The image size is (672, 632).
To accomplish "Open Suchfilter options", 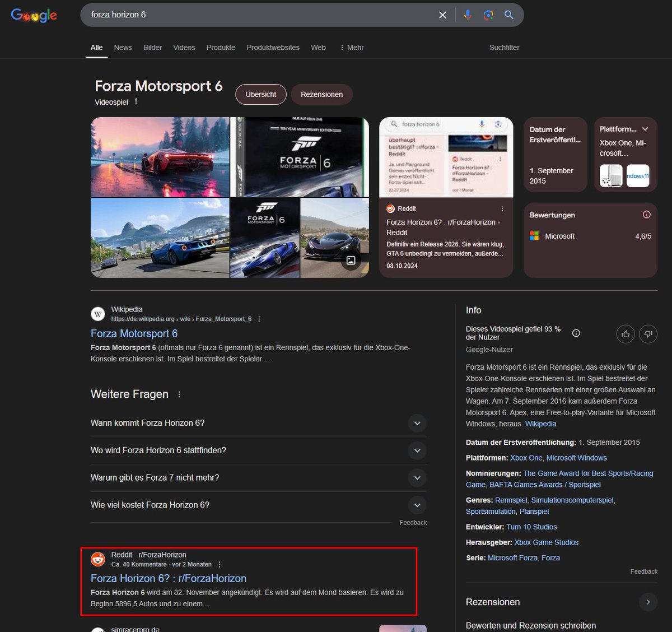I will (505, 48).
